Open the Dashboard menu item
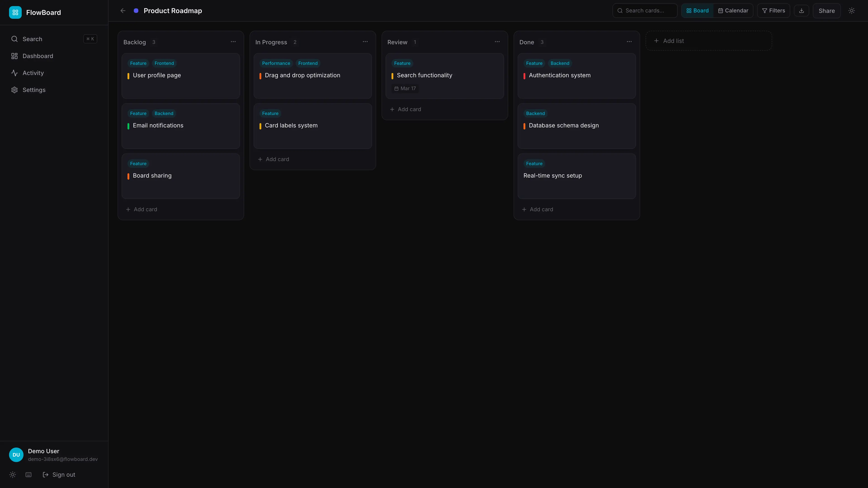Screen dimensions: 868x488 37,56
